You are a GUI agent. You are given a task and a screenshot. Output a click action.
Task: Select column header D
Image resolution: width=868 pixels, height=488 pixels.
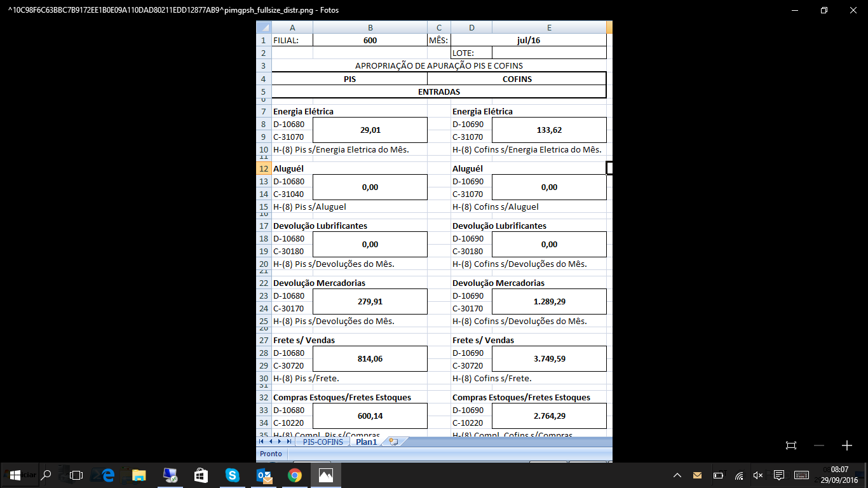(471, 27)
